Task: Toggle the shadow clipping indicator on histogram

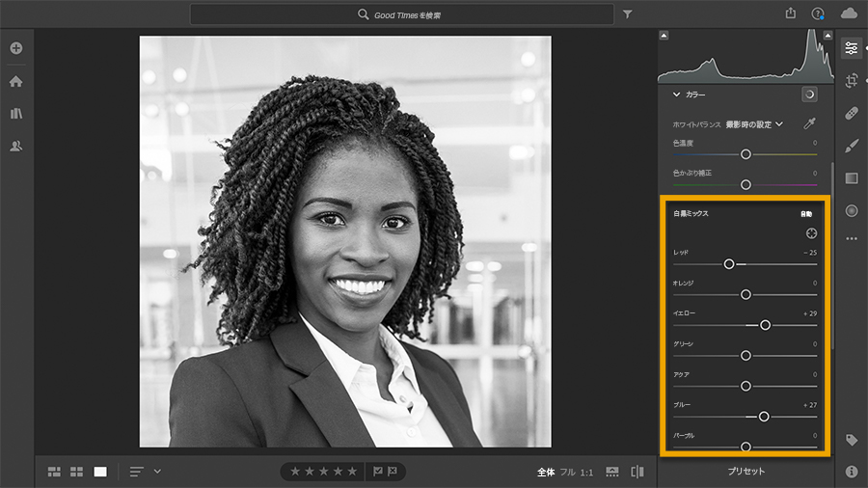Action: coord(664,36)
